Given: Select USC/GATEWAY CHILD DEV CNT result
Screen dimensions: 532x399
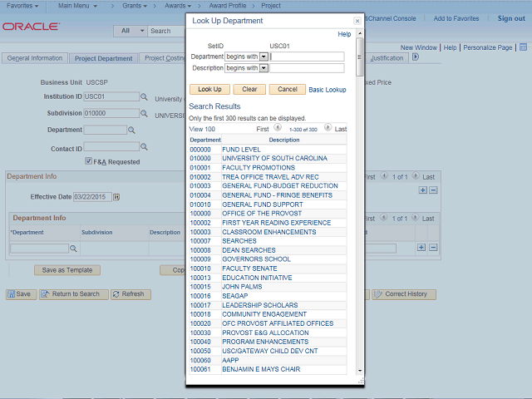Looking at the screenshot, I should (x=269, y=351).
